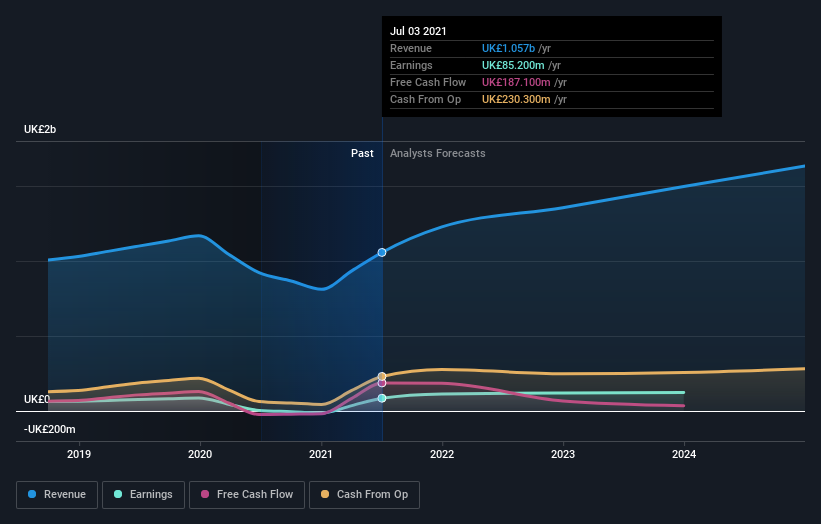Toggle the Earnings legend button
Image resolution: width=821 pixels, height=524 pixels.
[143, 495]
